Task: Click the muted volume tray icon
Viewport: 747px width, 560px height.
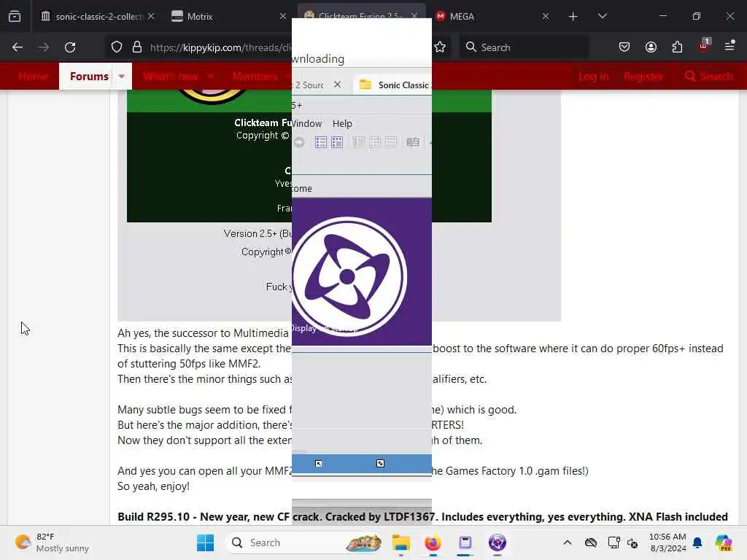Action: coord(632,542)
